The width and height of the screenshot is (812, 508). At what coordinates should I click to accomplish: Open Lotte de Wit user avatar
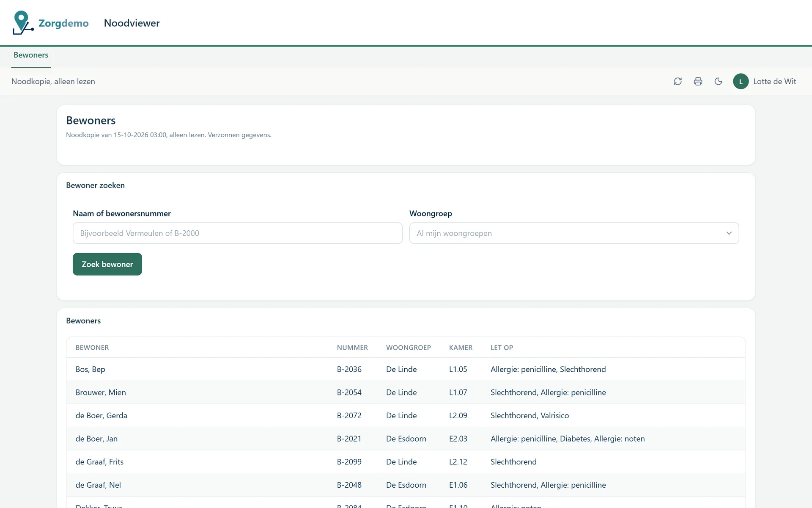[741, 81]
